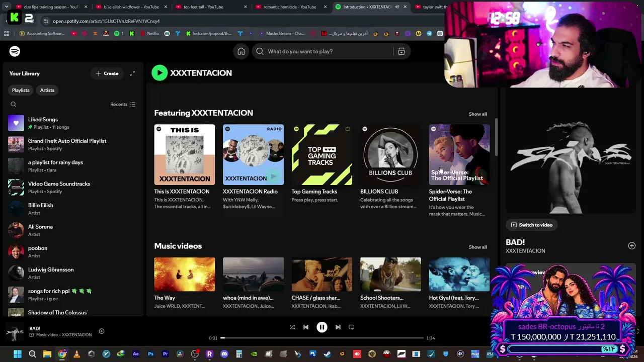The height and width of the screenshot is (362, 644).
Task: Open poobon artist in library
Action: click(73, 252)
